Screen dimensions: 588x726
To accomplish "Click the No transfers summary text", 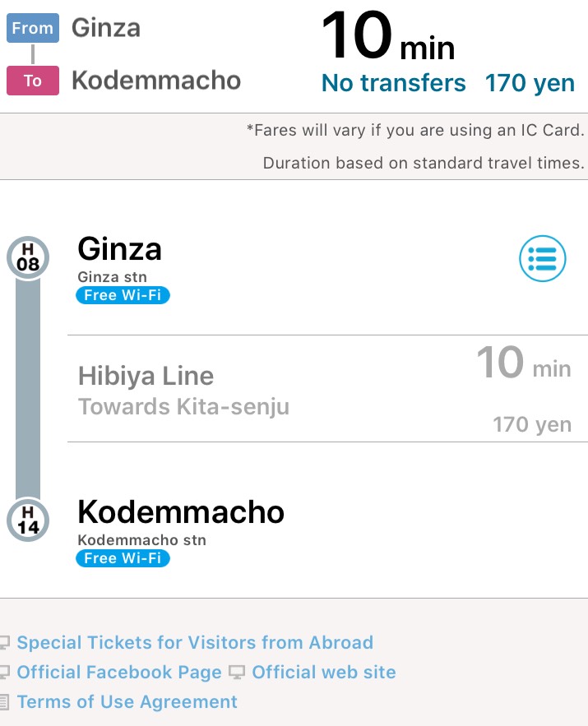I will (x=393, y=83).
